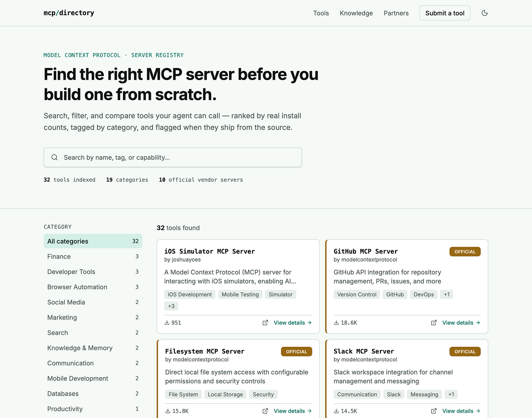
Task: Open the Knowledge nav item
Action: (356, 13)
